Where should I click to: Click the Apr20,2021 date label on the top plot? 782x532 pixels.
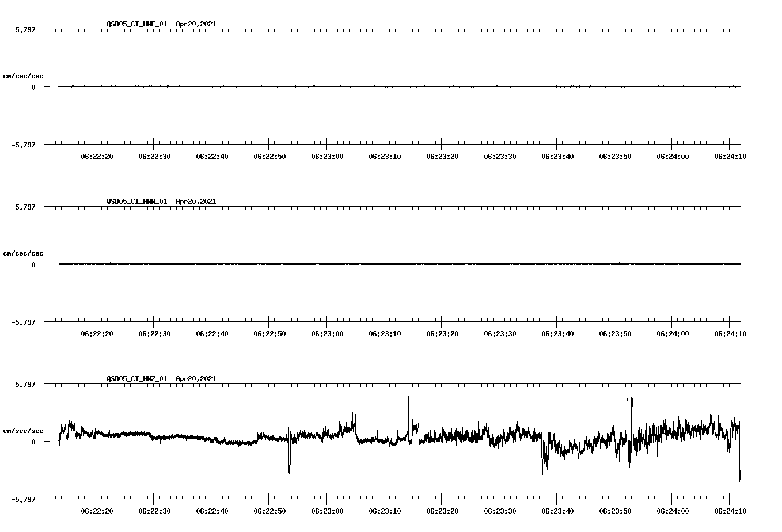click(x=196, y=24)
